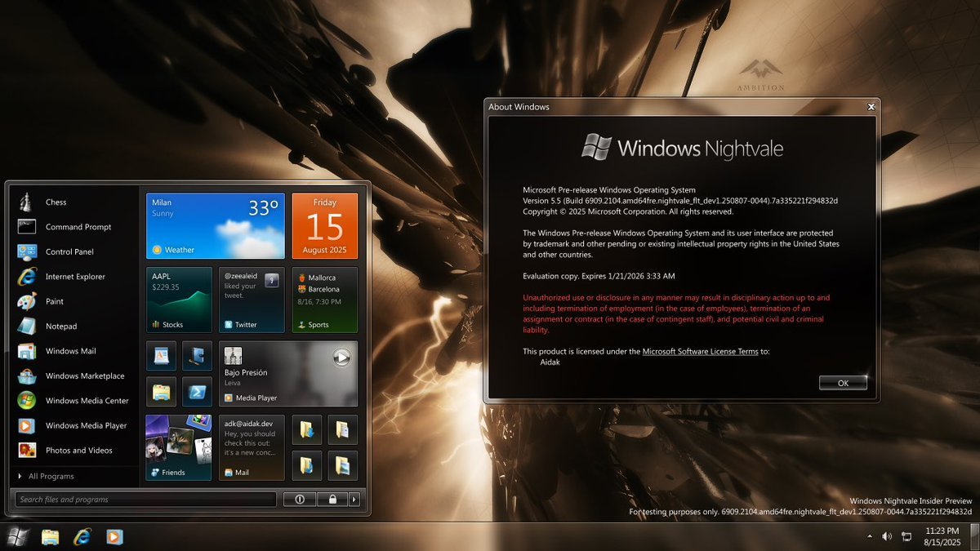Open the Friday 15 calendar tile

tap(325, 226)
